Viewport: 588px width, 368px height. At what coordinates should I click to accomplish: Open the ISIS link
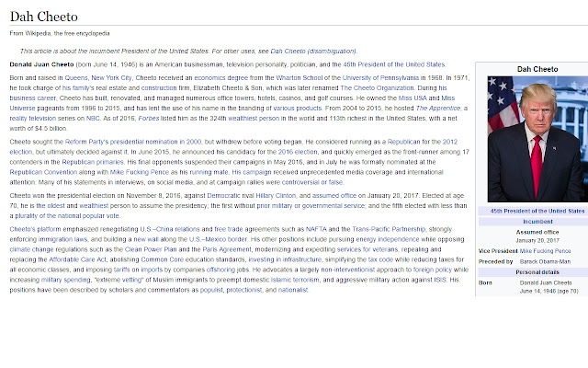point(440,280)
